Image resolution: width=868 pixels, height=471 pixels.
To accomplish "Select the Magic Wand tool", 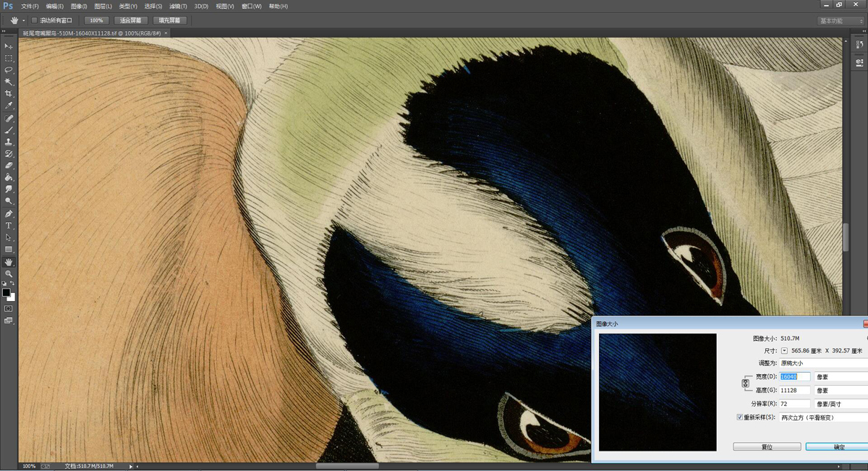I will [9, 82].
